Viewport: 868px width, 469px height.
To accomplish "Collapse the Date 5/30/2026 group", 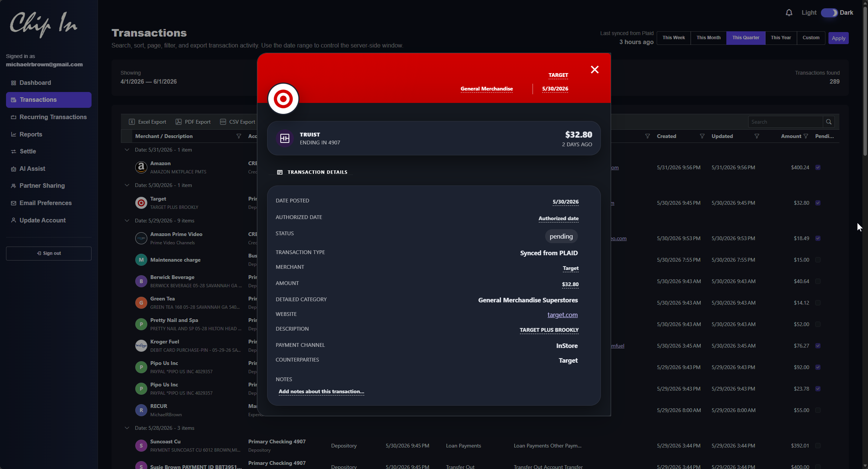I will (x=127, y=185).
